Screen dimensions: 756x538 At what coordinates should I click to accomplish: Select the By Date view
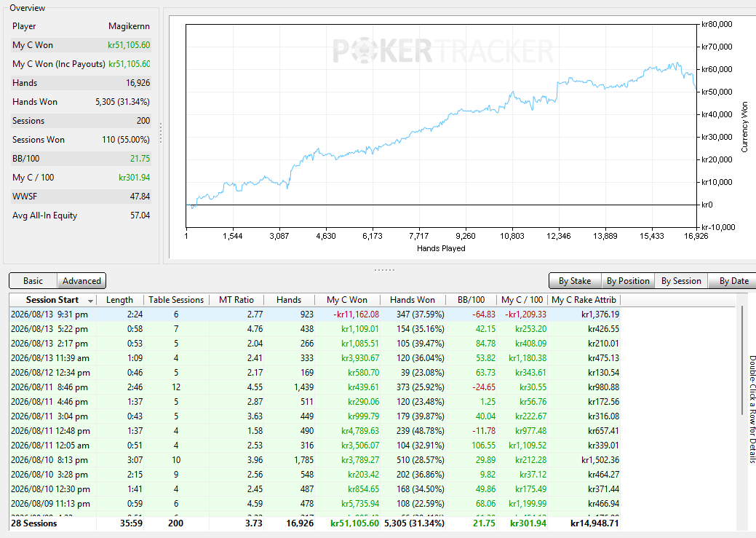[734, 281]
